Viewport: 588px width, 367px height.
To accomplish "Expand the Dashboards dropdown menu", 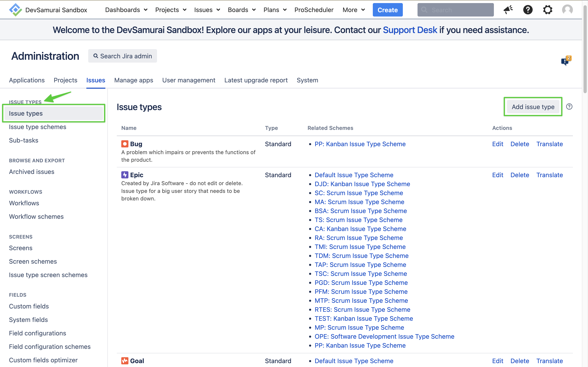I will 126,10.
